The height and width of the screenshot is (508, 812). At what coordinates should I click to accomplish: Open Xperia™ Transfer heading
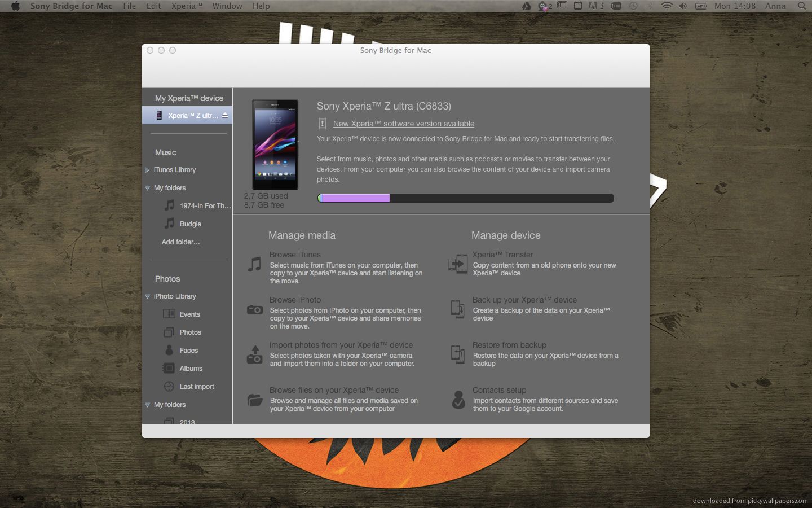point(502,255)
